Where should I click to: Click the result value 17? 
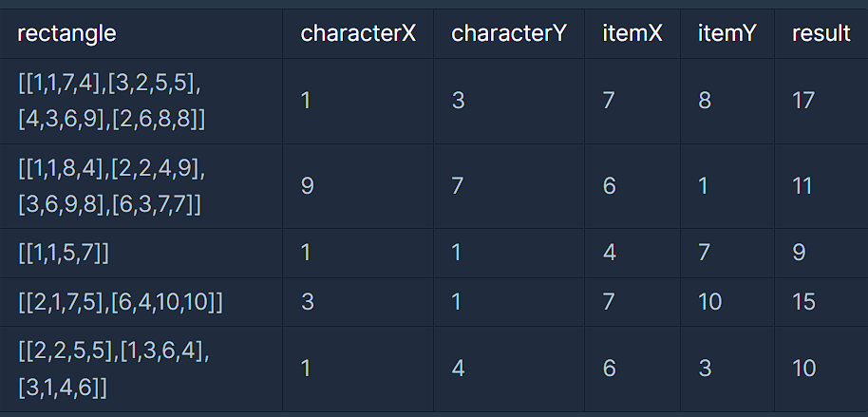point(803,101)
